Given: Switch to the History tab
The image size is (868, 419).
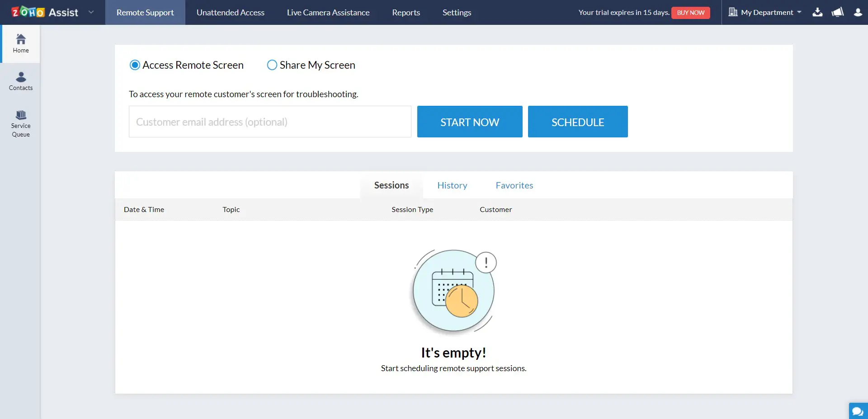Looking at the screenshot, I should pyautogui.click(x=452, y=185).
